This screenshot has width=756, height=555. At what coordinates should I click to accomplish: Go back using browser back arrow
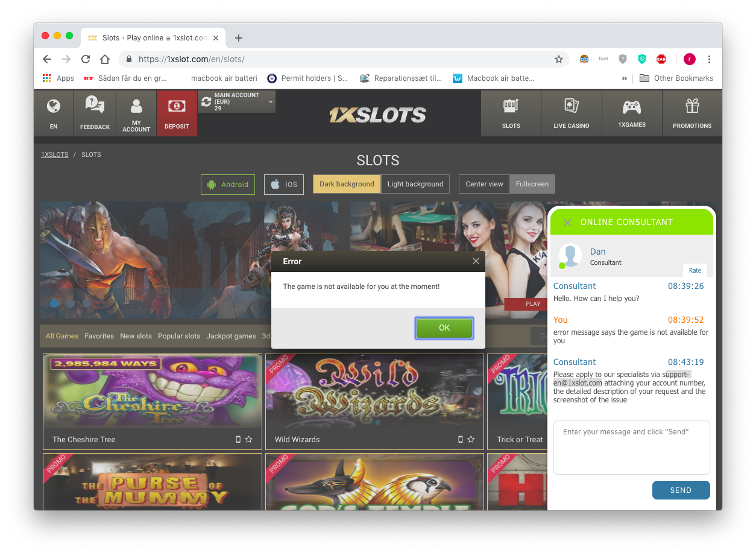[47, 59]
